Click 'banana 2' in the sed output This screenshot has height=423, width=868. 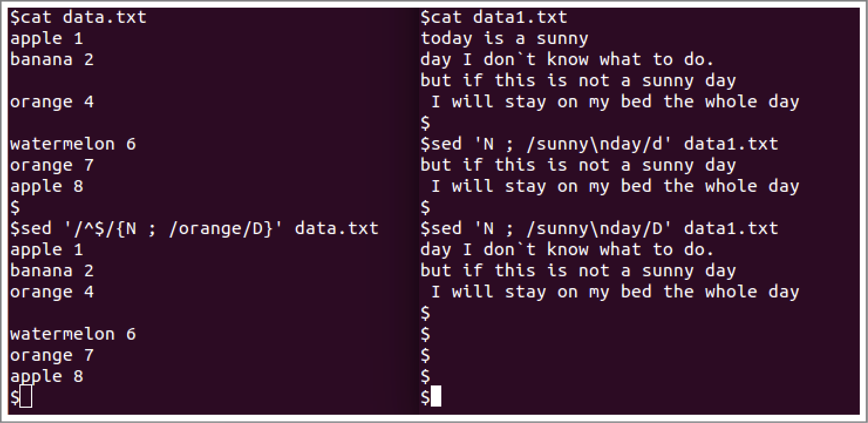click(52, 270)
